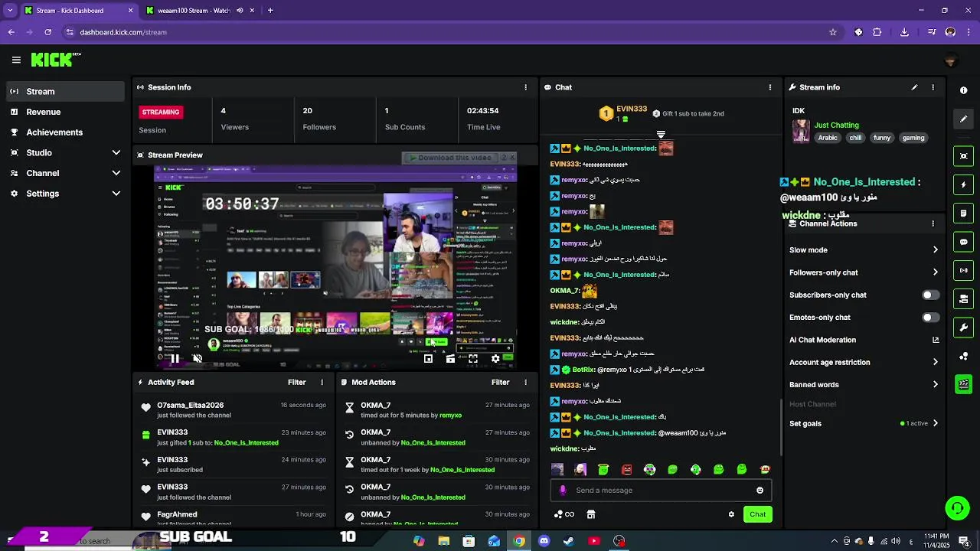Select Stream in left sidebar
Viewport: 980px width, 551px height.
(x=64, y=91)
